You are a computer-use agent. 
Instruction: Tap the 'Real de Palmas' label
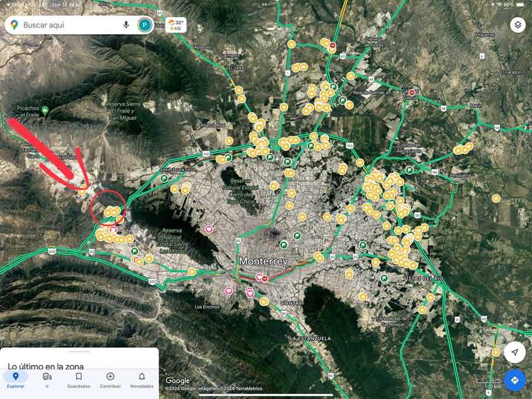[x=369, y=92]
